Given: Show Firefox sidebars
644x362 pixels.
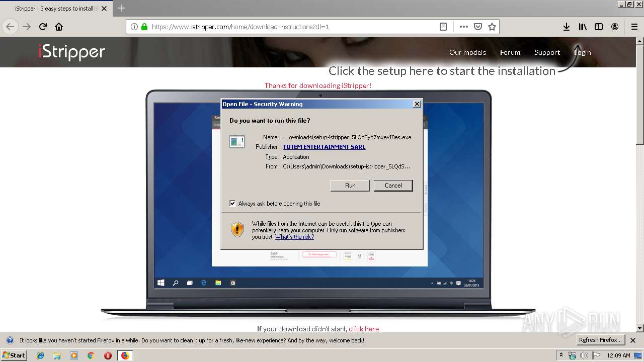Looking at the screenshot, I should click(599, 27).
